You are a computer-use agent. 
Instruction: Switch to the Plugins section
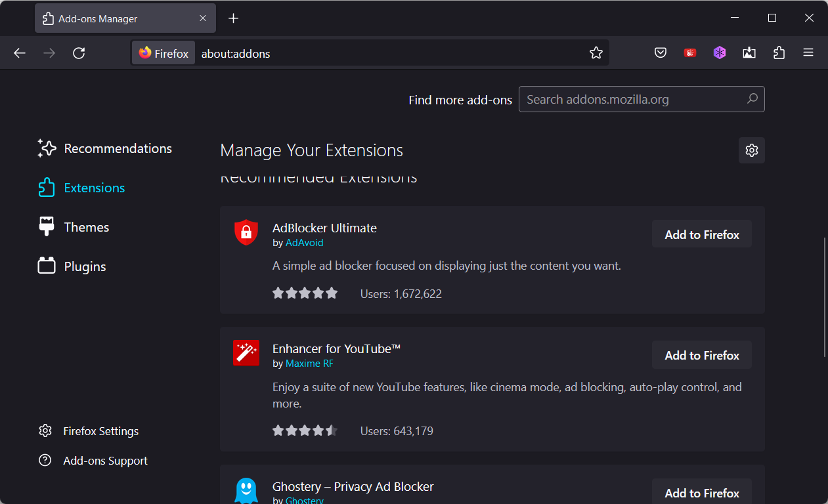pos(72,266)
